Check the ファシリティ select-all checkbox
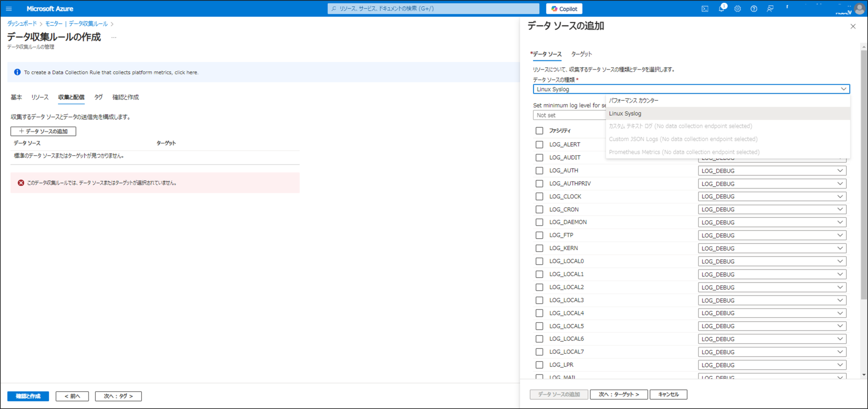The image size is (868, 409). tap(539, 131)
